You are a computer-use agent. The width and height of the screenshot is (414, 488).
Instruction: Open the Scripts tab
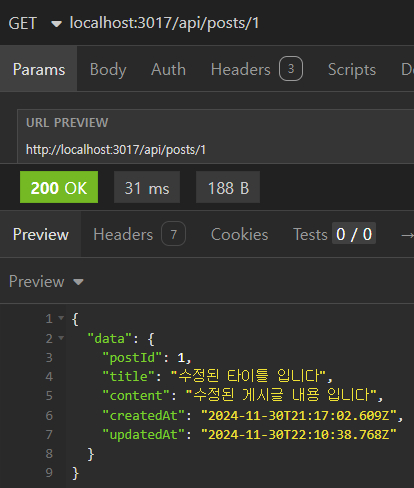click(352, 69)
